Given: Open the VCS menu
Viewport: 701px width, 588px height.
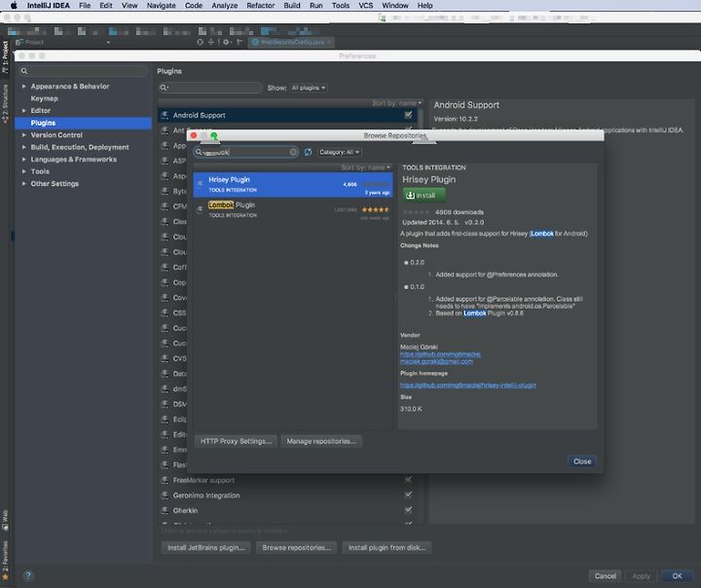Looking at the screenshot, I should coord(366,6).
